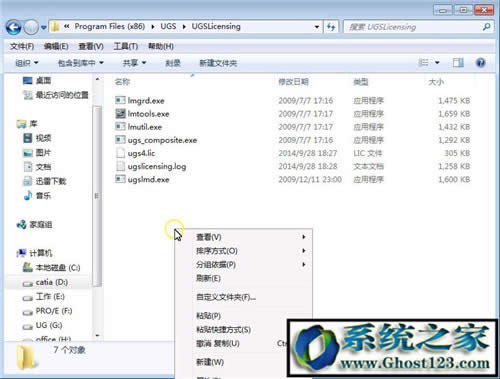Click the navigation pane scroll-up arrow

click(97, 79)
